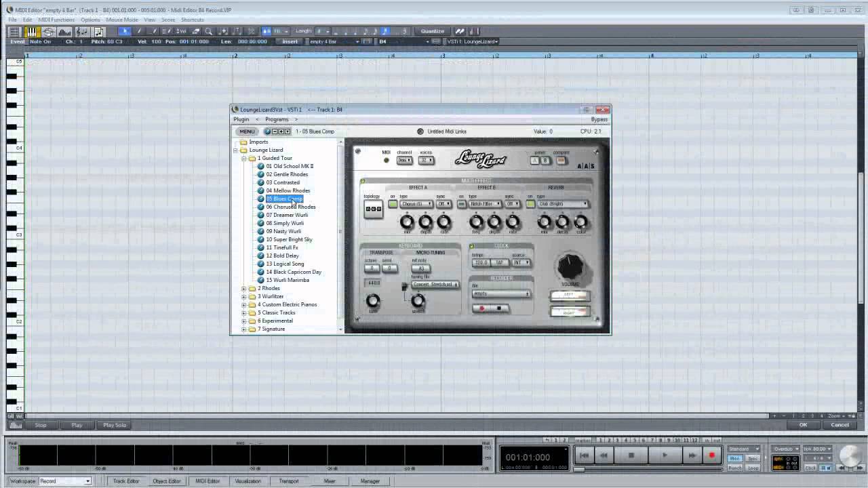Click the Cancel button
The height and width of the screenshot is (488, 868).
point(840,425)
